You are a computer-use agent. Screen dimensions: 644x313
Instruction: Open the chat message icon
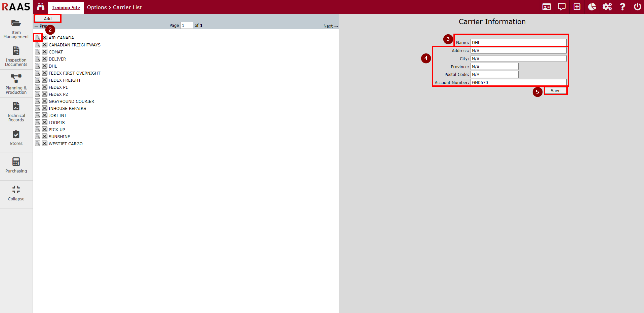click(562, 7)
